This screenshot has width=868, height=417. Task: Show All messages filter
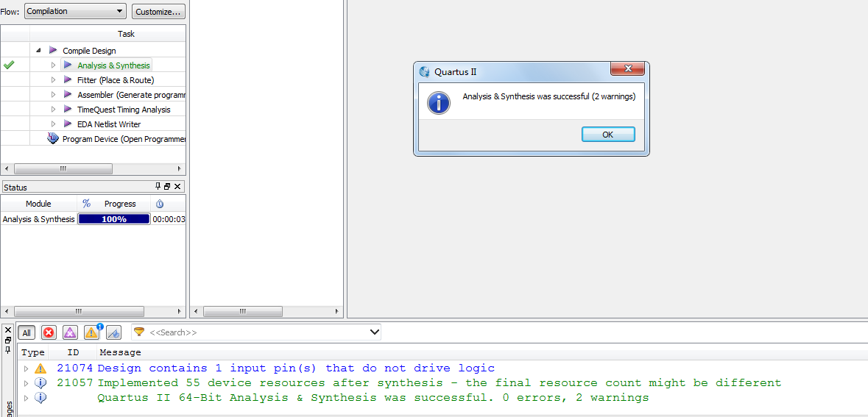pyautogui.click(x=27, y=332)
